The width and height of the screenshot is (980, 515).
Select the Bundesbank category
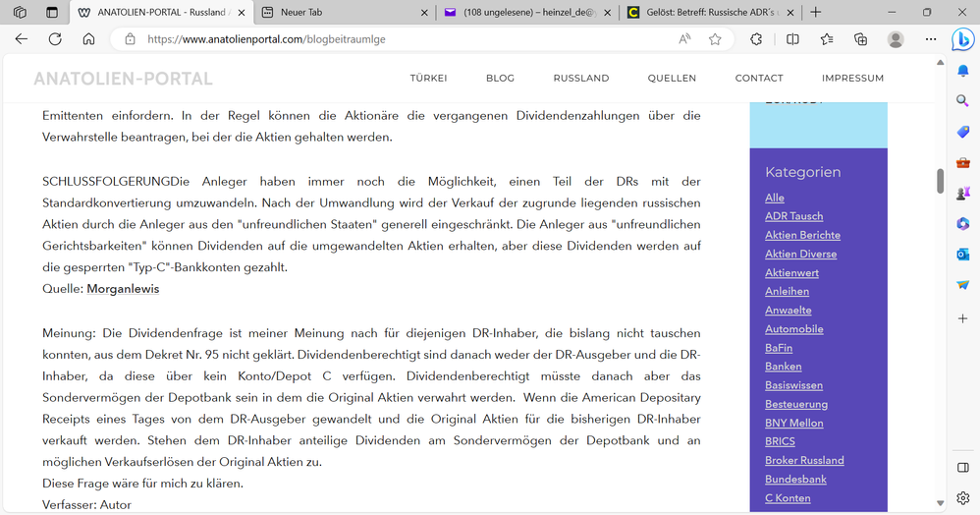click(795, 480)
